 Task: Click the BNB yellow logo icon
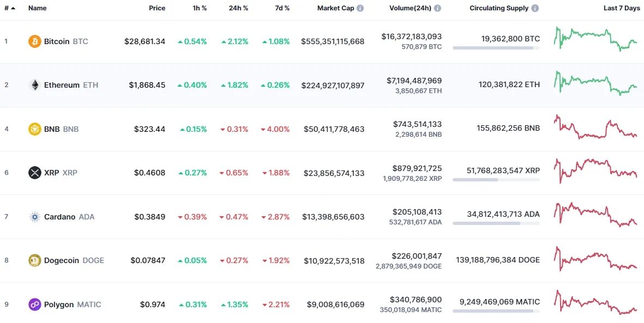pyautogui.click(x=35, y=129)
